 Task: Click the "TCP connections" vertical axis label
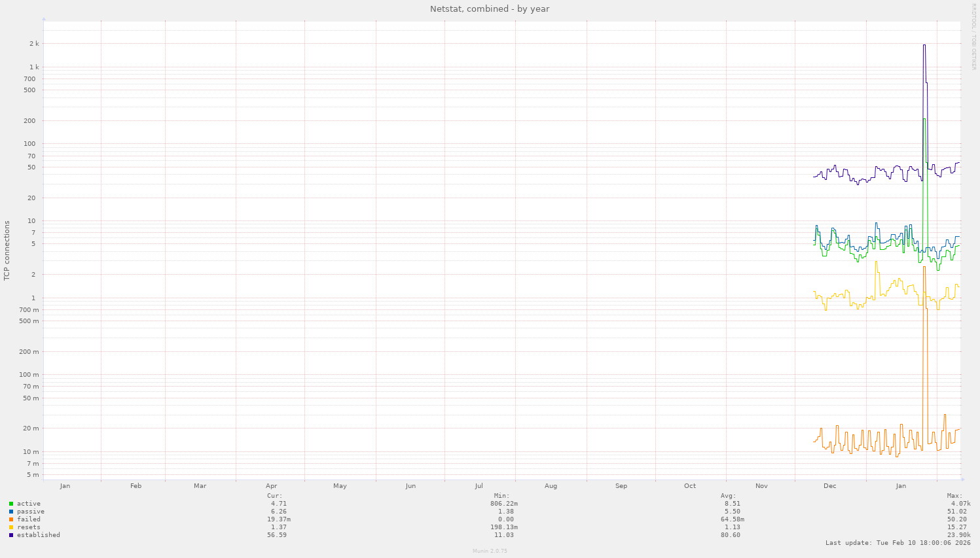[7, 249]
